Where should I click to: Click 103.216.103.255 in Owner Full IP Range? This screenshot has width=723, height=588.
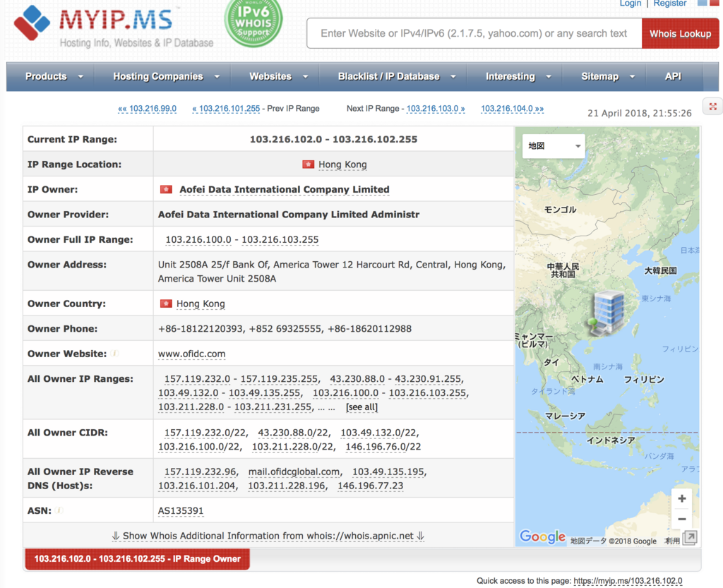[x=280, y=239]
